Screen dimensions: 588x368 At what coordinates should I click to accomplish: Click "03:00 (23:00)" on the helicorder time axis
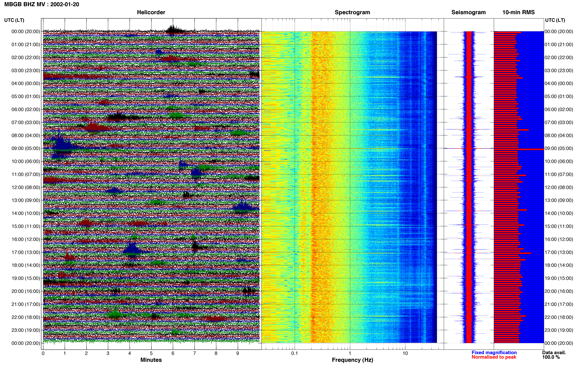[26, 71]
